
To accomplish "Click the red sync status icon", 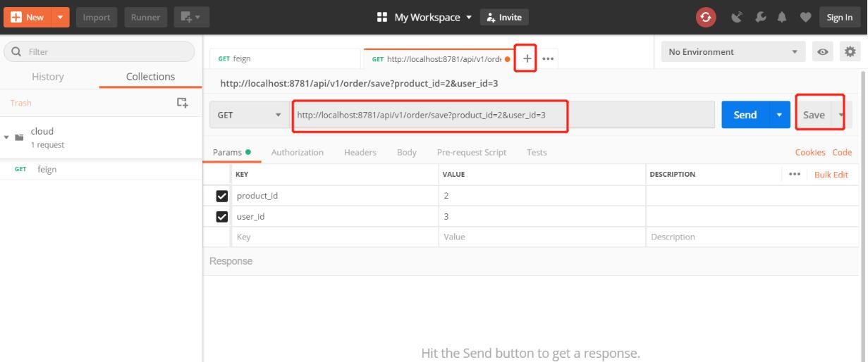I will click(x=706, y=17).
